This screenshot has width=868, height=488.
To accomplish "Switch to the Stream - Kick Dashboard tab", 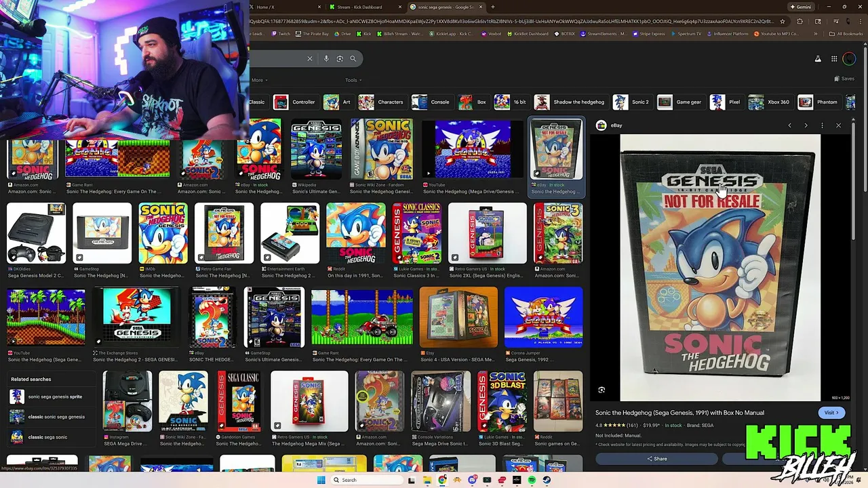I will 366,7.
